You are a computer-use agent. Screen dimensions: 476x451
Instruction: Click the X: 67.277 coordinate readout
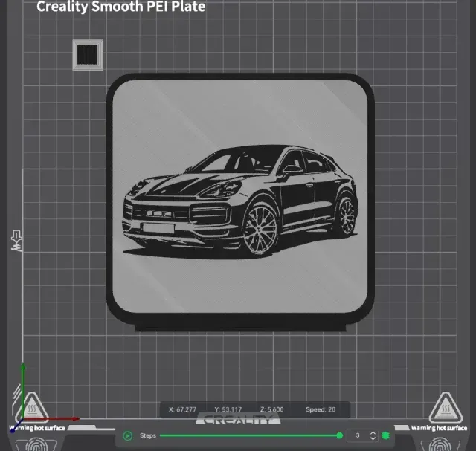tap(182, 409)
